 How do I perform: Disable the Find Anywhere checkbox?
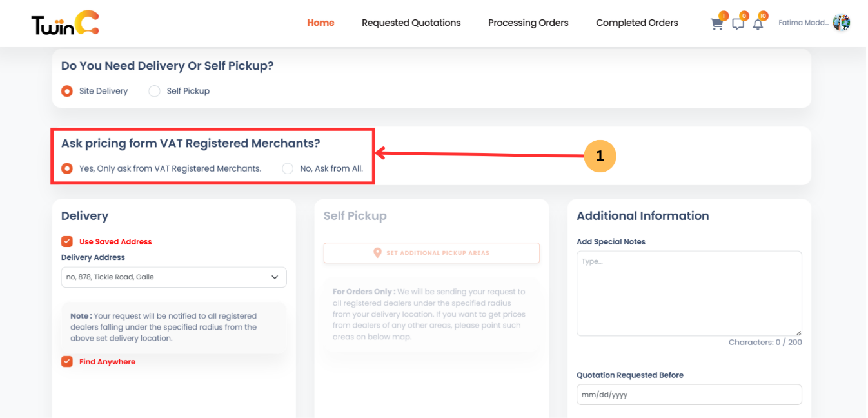tap(67, 361)
